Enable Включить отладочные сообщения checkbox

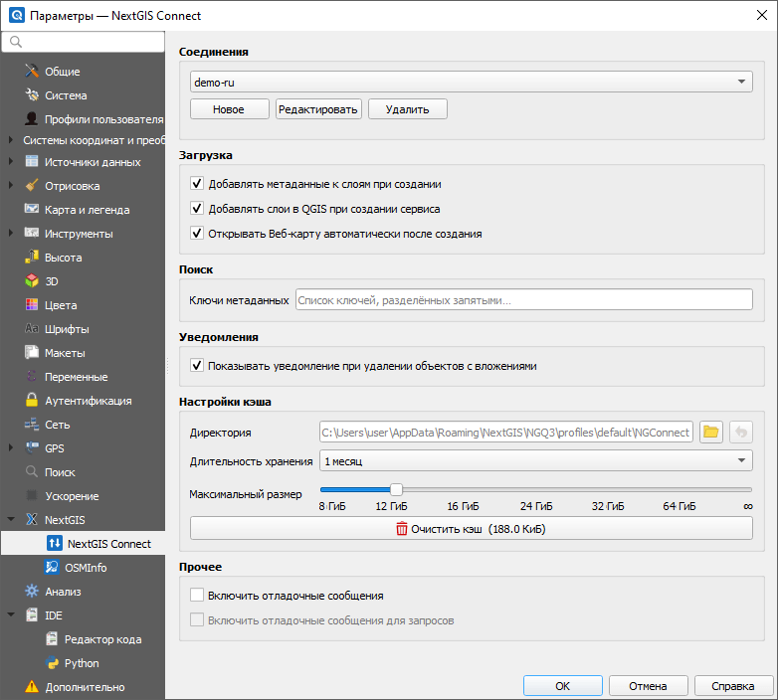197,595
